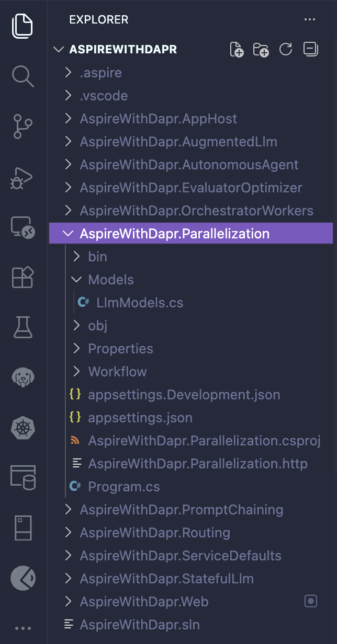The width and height of the screenshot is (337, 644).
Task: Open Program.cs file
Action: point(124,487)
